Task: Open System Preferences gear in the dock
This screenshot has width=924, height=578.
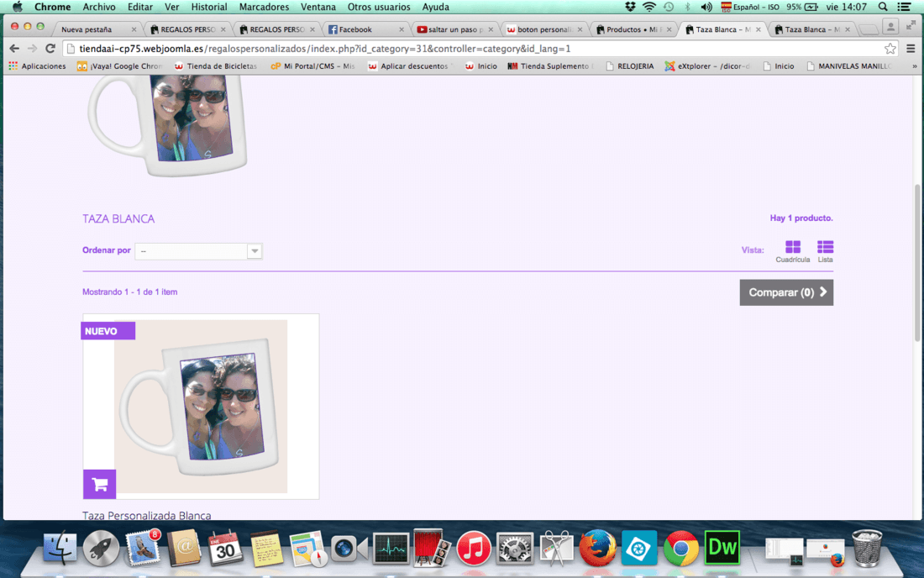Action: click(x=515, y=549)
